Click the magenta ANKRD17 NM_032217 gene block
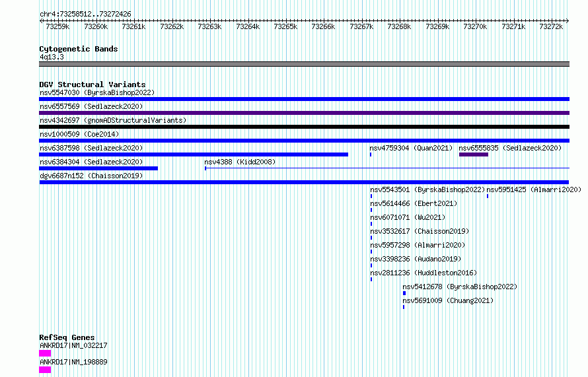The height and width of the screenshot is (377, 588). click(45, 353)
